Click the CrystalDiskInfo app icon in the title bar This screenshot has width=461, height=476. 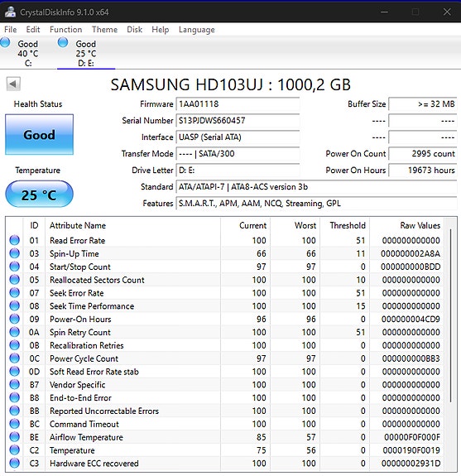pos(10,12)
